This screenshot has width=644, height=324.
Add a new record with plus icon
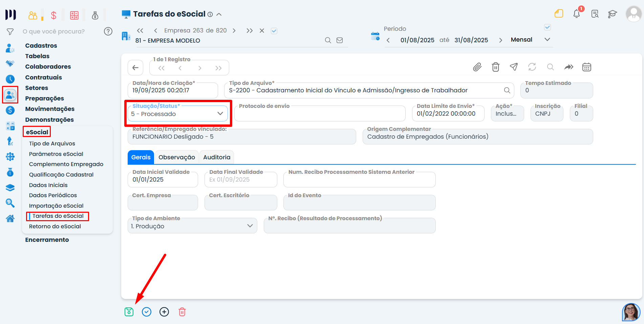pyautogui.click(x=164, y=312)
